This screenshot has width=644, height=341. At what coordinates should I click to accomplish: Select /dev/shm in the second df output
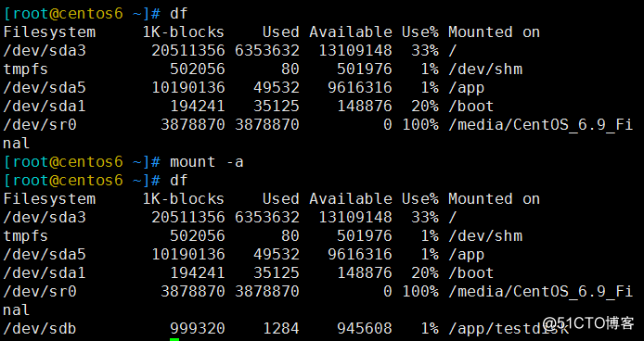[x=485, y=236]
